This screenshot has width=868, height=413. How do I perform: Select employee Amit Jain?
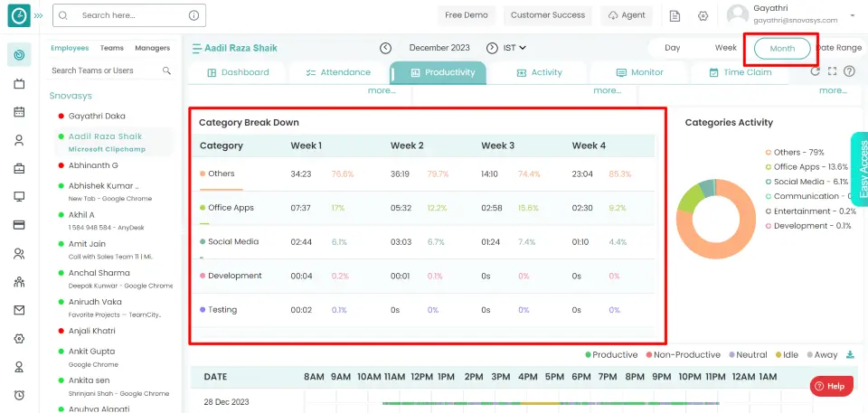(87, 244)
